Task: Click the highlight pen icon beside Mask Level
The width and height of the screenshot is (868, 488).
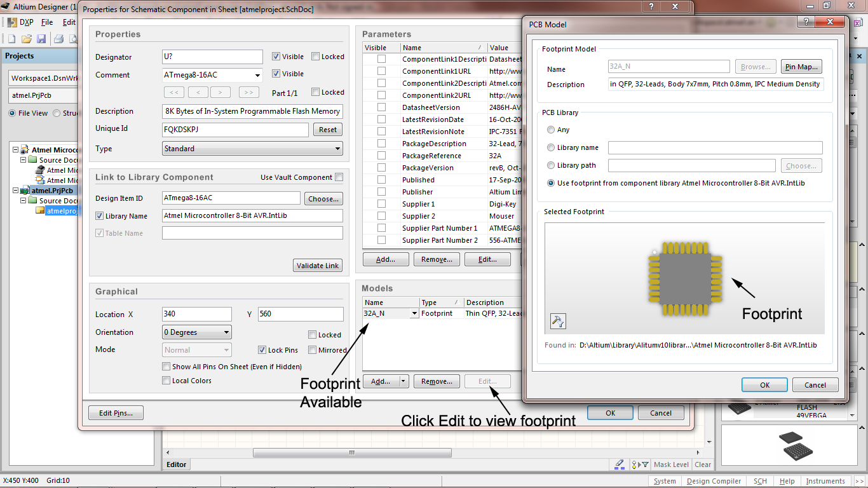Action: [620, 464]
